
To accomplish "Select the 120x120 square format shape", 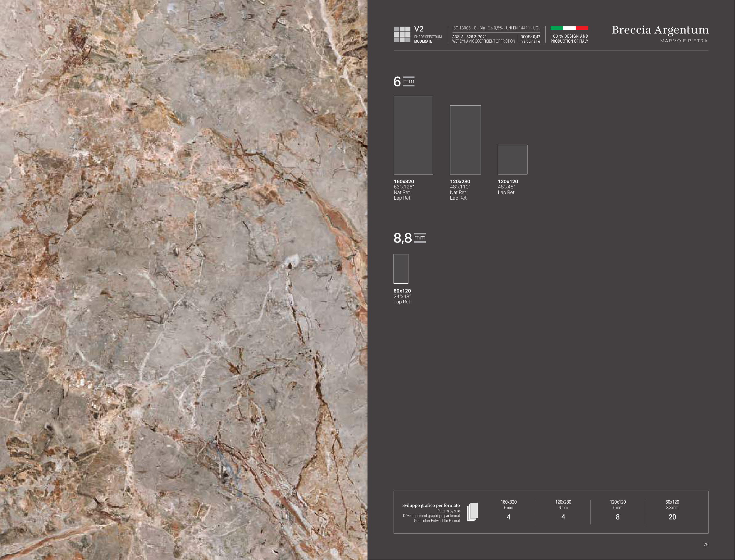I will 512,159.
